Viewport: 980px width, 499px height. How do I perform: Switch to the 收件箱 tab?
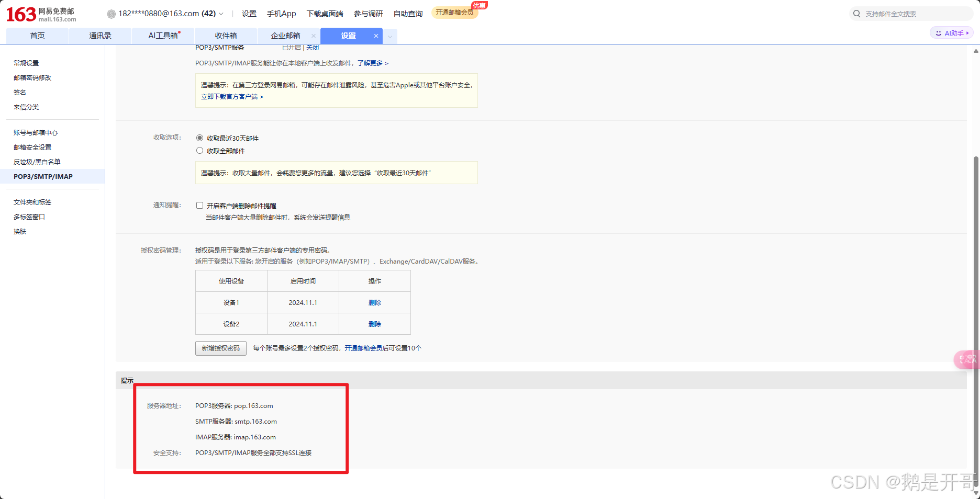(x=226, y=36)
